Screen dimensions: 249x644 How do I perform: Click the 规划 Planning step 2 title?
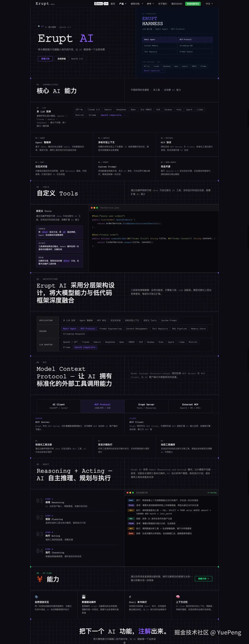(x=54, y=519)
